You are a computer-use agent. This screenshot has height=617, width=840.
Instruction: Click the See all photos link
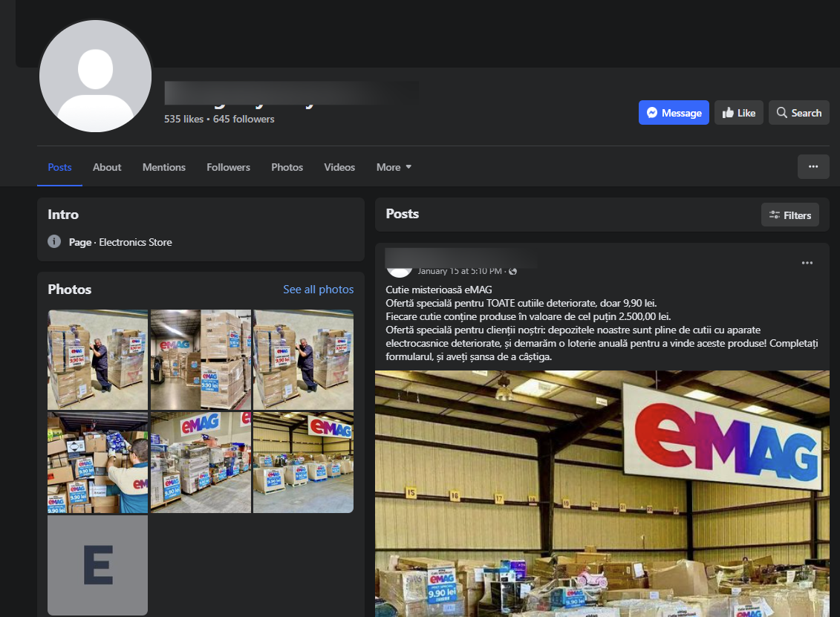(x=318, y=290)
